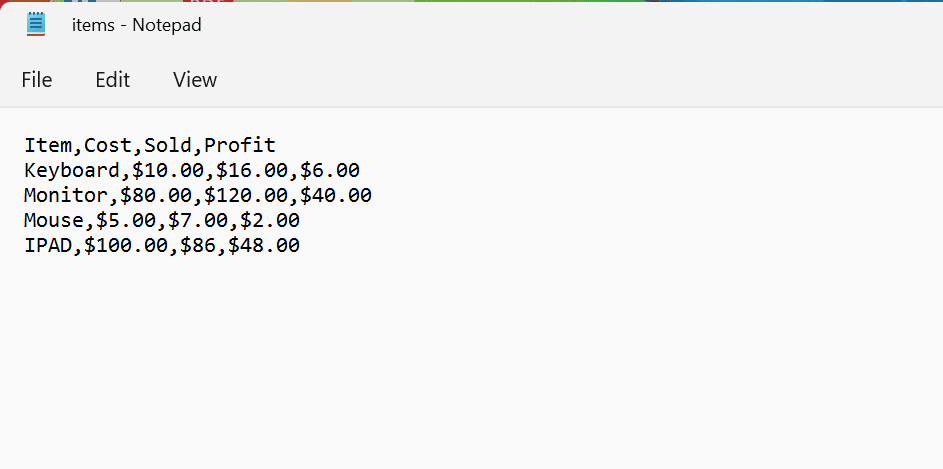Open the File menu
Viewport: 943px width, 469px height.
tap(37, 80)
